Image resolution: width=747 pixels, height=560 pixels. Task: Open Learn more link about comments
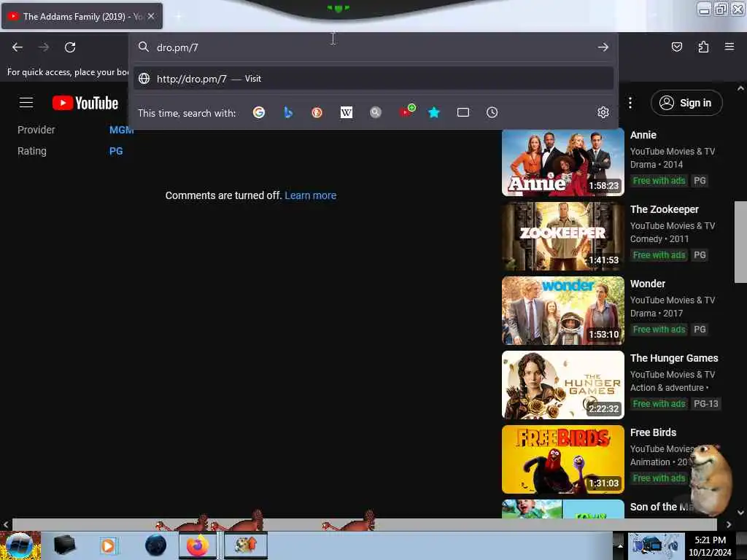[x=311, y=195]
